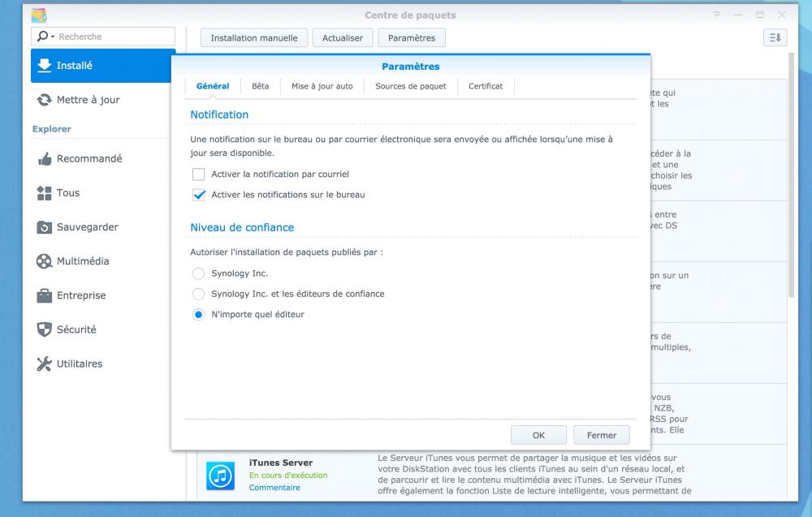The width and height of the screenshot is (812, 517).
Task: Open the Recommandé category thumbs-up icon
Action: pyautogui.click(x=45, y=159)
